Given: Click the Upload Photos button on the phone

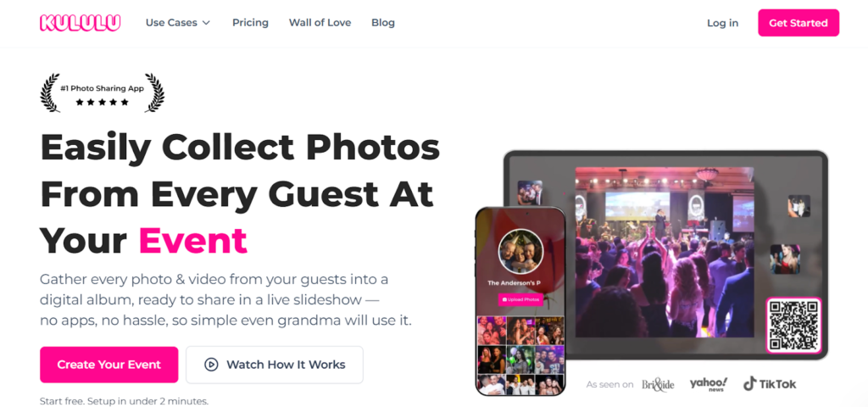Looking at the screenshot, I should (520, 299).
